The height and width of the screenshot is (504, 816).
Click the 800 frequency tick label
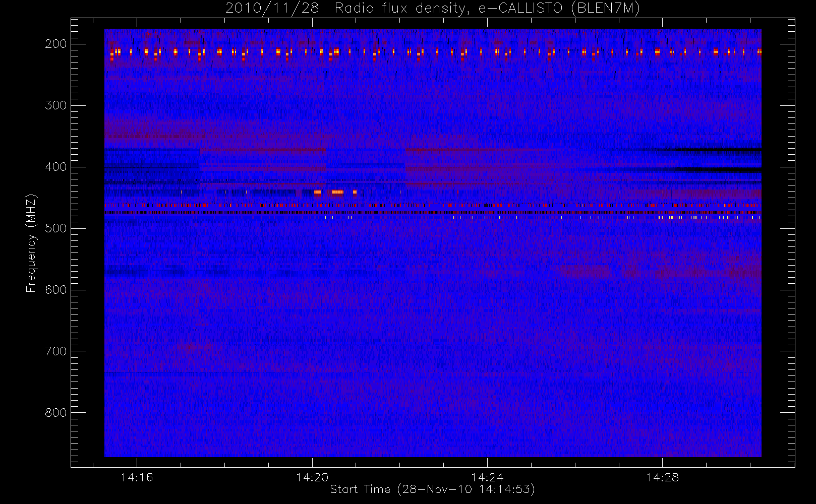pyautogui.click(x=56, y=413)
